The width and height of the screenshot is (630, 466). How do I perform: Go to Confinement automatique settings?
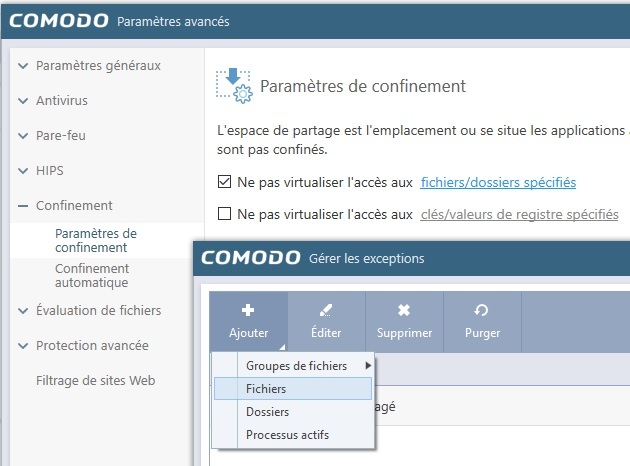click(92, 275)
